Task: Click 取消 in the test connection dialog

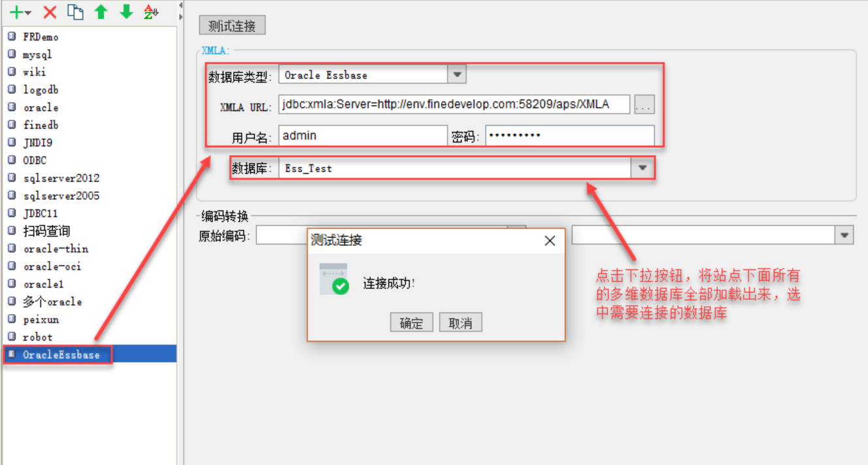Action: click(460, 323)
